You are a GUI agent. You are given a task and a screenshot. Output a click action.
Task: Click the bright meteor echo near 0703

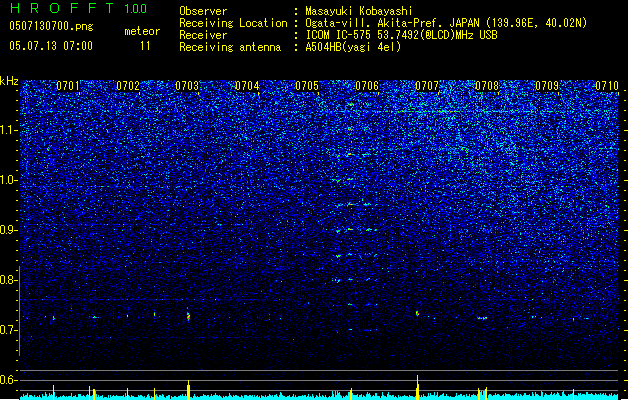pos(188,316)
